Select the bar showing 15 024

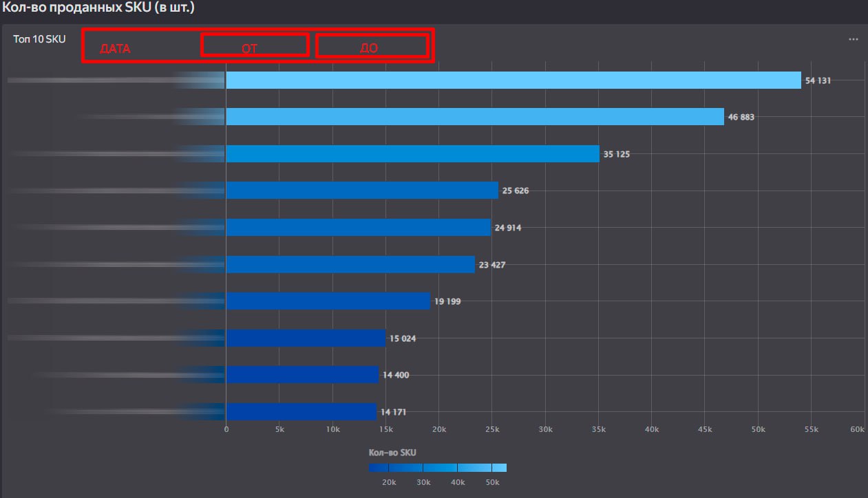306,338
